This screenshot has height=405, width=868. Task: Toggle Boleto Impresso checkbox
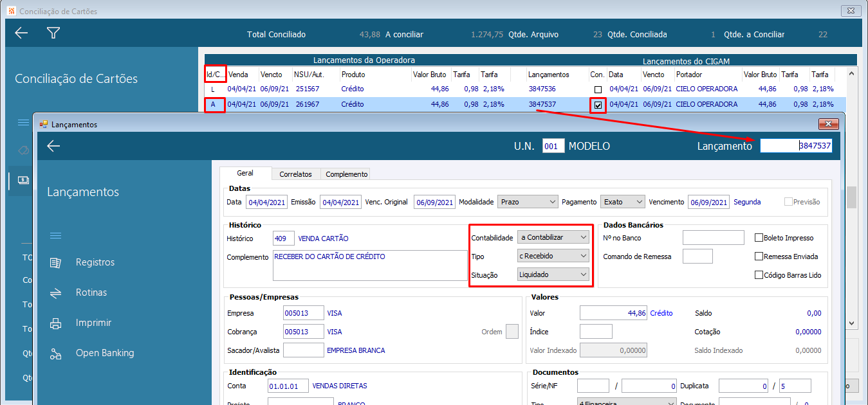tap(759, 238)
